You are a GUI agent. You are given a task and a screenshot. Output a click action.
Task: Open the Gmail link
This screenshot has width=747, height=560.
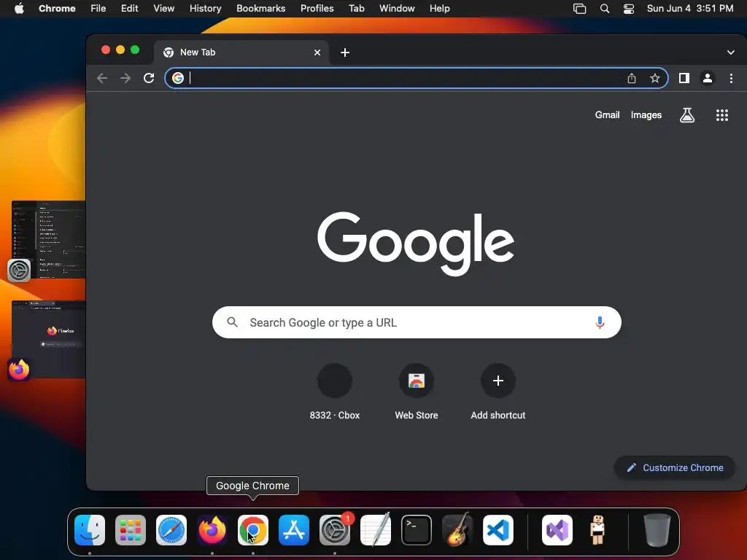point(607,114)
